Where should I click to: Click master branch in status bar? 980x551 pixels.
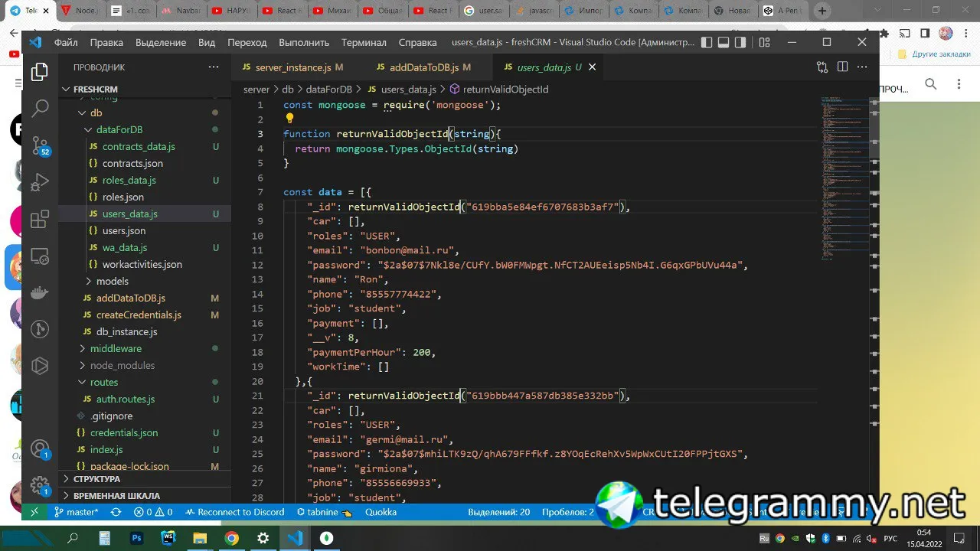pos(76,512)
